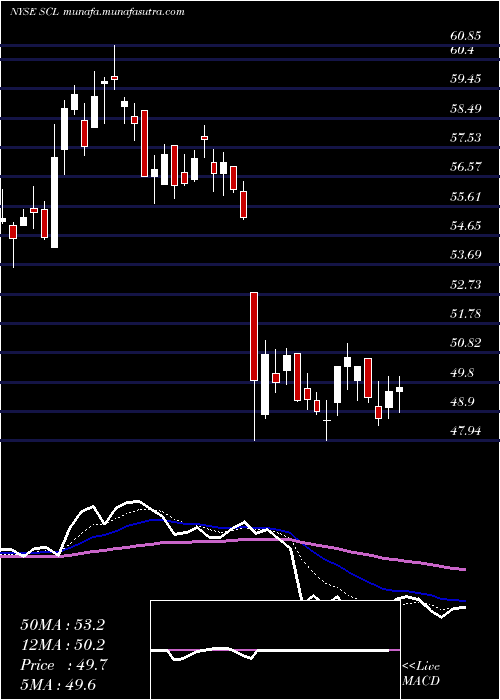Click the 5MA : 49.6 readout
500x700 pixels.
(58, 685)
